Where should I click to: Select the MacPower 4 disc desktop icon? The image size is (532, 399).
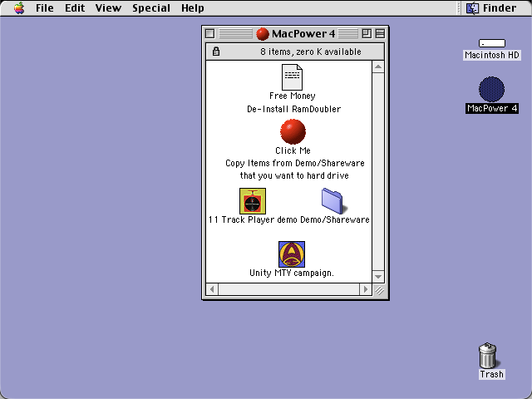click(x=491, y=89)
